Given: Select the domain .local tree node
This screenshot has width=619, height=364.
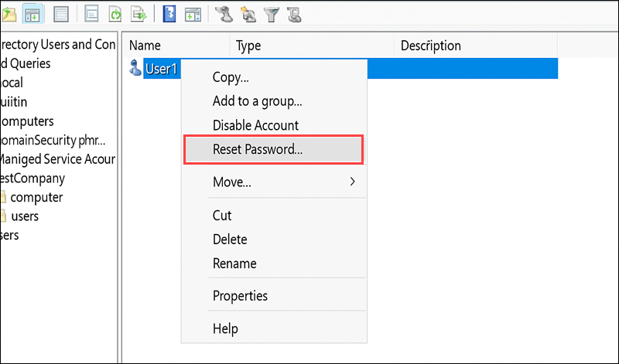Looking at the screenshot, I should (12, 83).
